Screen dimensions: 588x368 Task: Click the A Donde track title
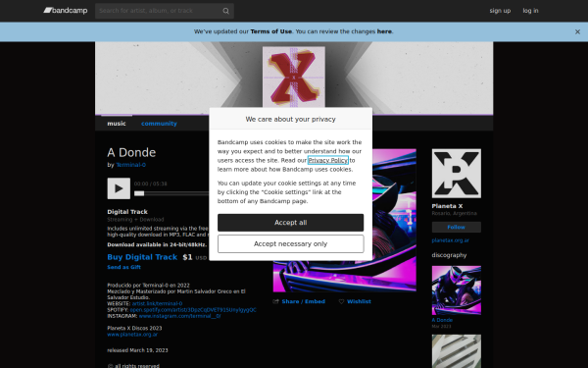point(131,152)
